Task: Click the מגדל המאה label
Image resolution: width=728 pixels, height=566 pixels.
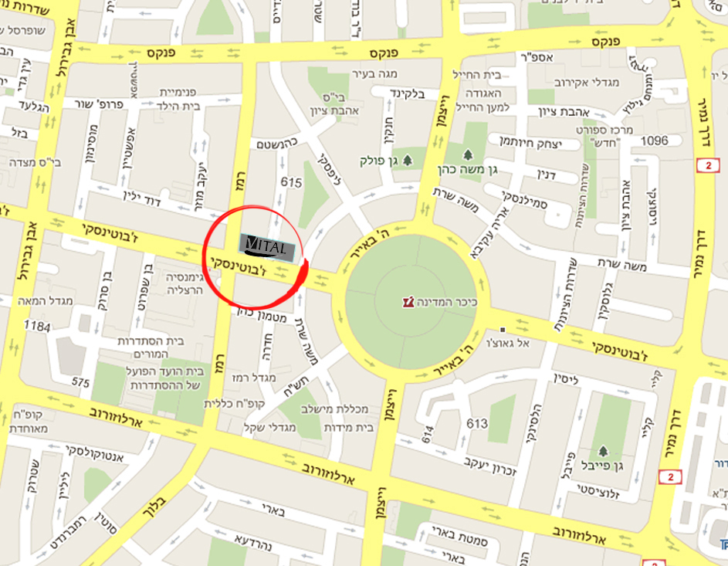Action: click(45, 301)
